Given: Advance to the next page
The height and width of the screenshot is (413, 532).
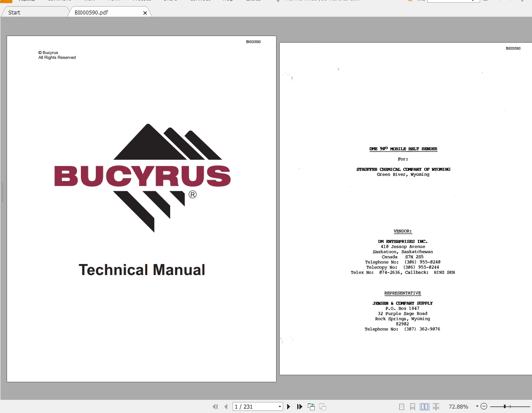Looking at the screenshot, I should [x=288, y=406].
